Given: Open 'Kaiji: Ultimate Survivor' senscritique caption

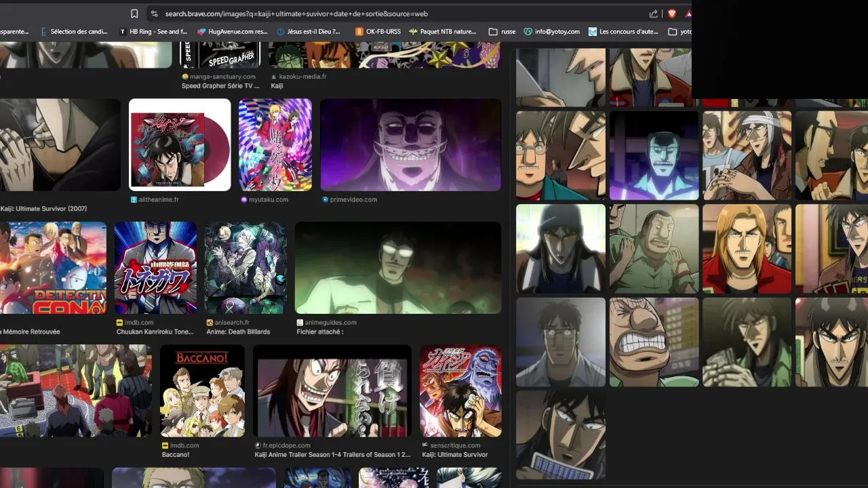Looking at the screenshot, I should 455,455.
